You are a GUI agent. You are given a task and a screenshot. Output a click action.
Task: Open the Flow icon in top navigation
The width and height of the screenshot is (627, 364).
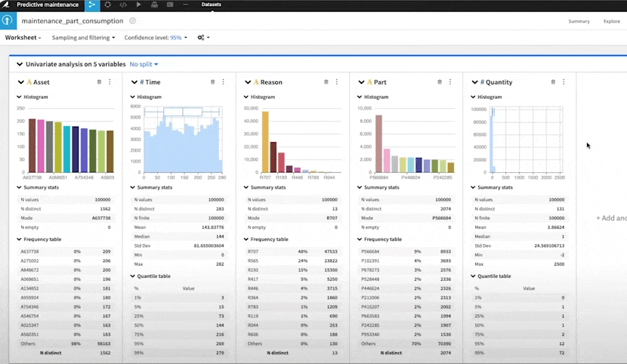(91, 5)
